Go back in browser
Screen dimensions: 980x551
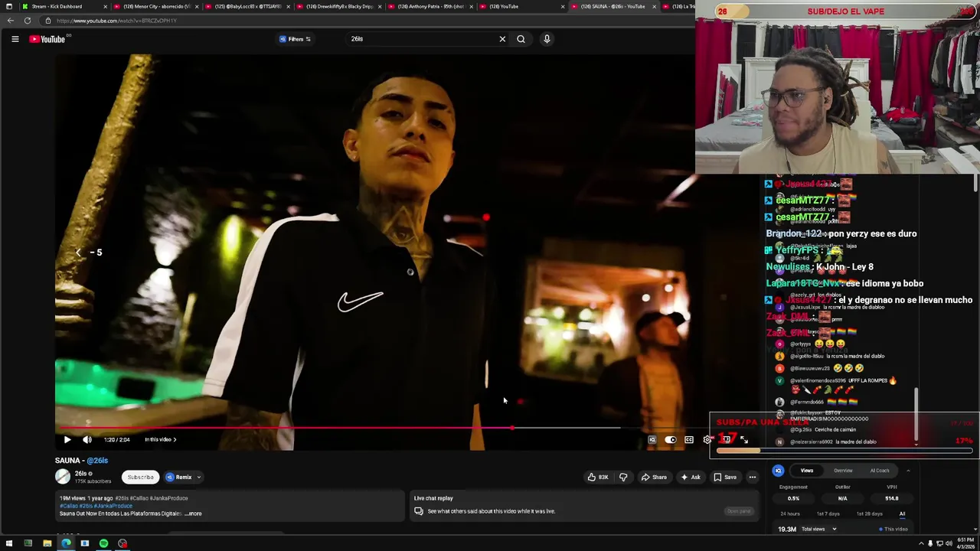[11, 21]
